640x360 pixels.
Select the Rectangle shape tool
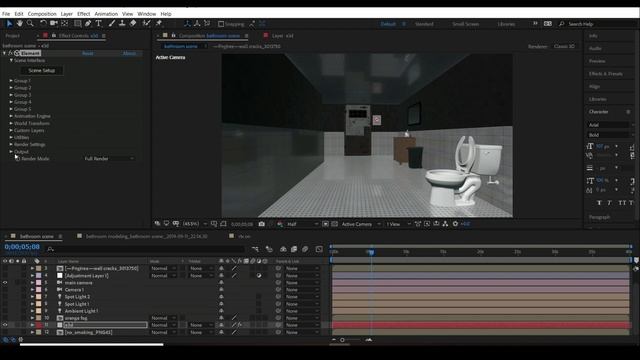(x=77, y=24)
